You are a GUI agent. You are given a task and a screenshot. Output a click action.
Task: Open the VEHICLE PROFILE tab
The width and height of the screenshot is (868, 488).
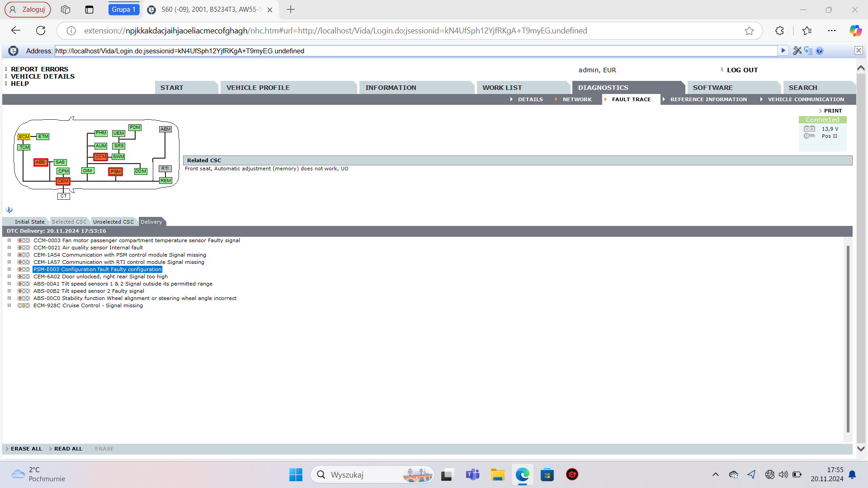(258, 88)
